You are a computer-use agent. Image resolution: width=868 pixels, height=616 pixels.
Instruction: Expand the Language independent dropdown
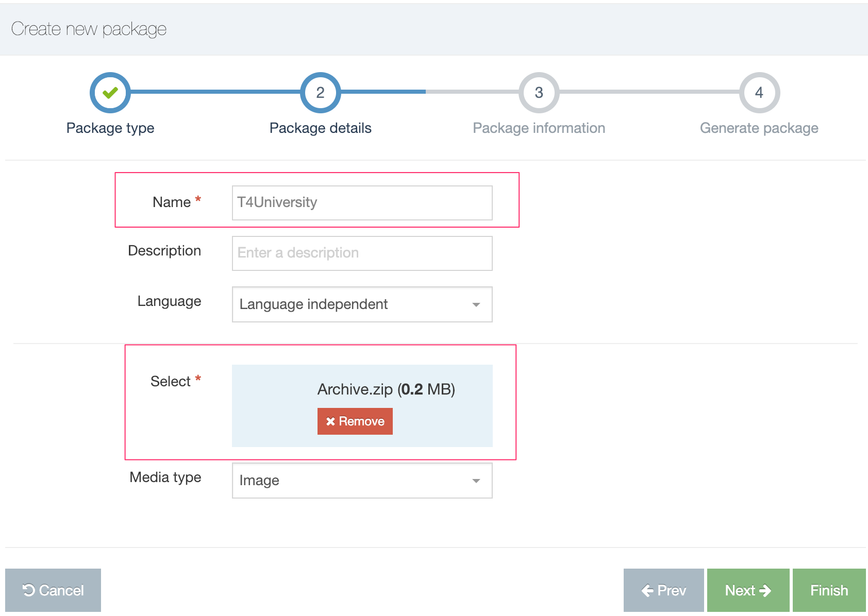pos(362,304)
